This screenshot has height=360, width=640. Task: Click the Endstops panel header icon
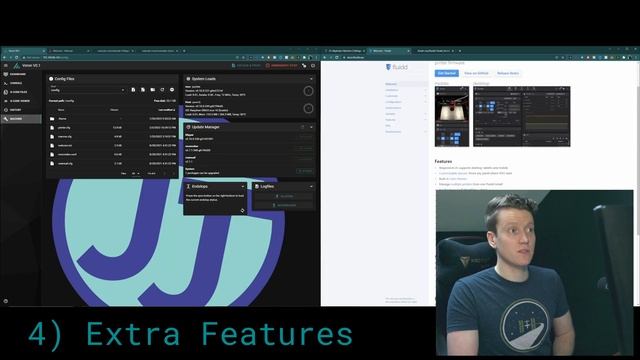188,187
